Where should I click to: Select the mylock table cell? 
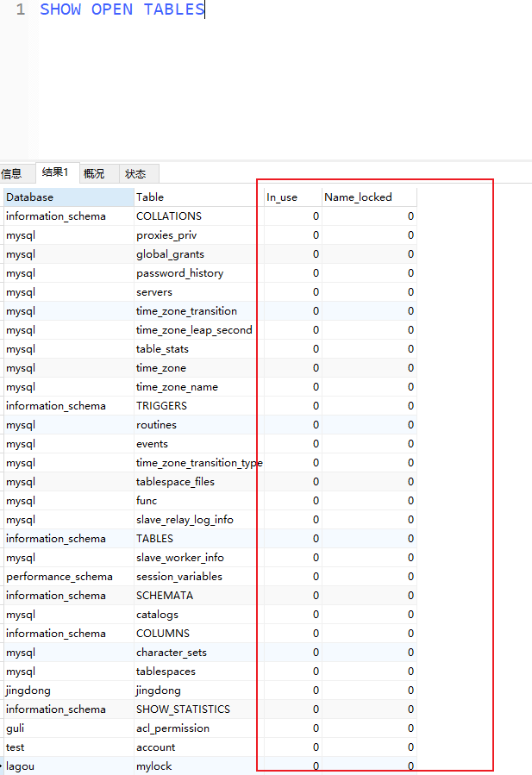pyautogui.click(x=199, y=766)
